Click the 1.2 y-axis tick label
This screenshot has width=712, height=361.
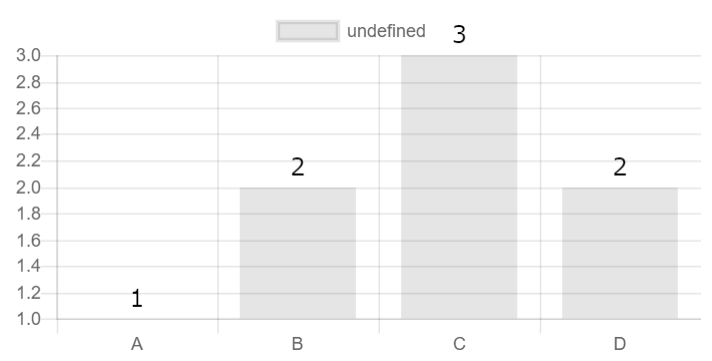point(28,293)
